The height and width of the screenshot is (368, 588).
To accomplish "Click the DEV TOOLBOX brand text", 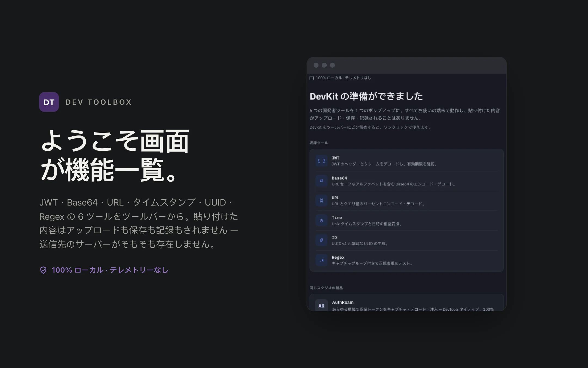I will (x=99, y=102).
